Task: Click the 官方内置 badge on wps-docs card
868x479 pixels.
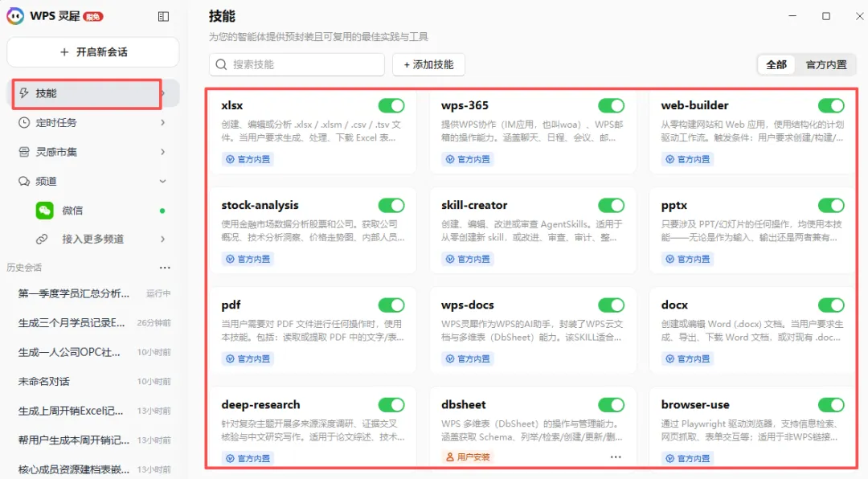Action: (x=468, y=358)
